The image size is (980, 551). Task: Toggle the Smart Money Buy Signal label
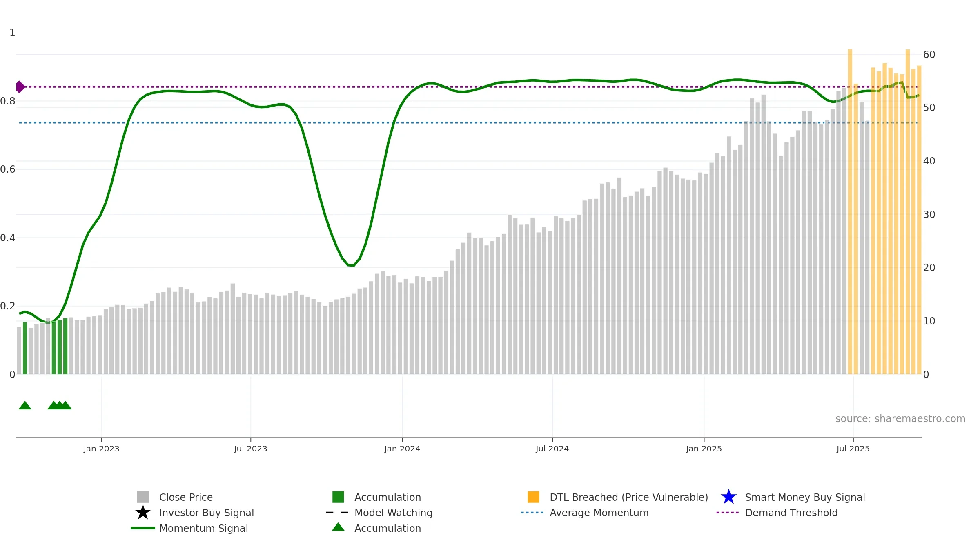coord(805,497)
